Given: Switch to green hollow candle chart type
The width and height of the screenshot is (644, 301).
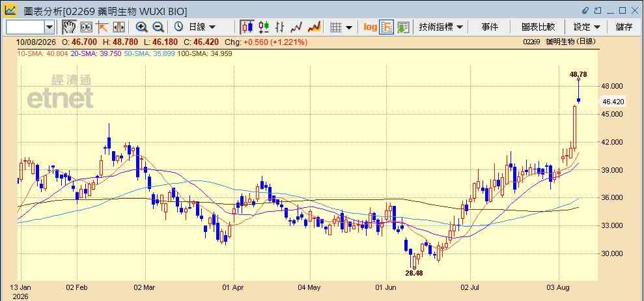Looking at the screenshot, I should pyautogui.click(x=264, y=27).
